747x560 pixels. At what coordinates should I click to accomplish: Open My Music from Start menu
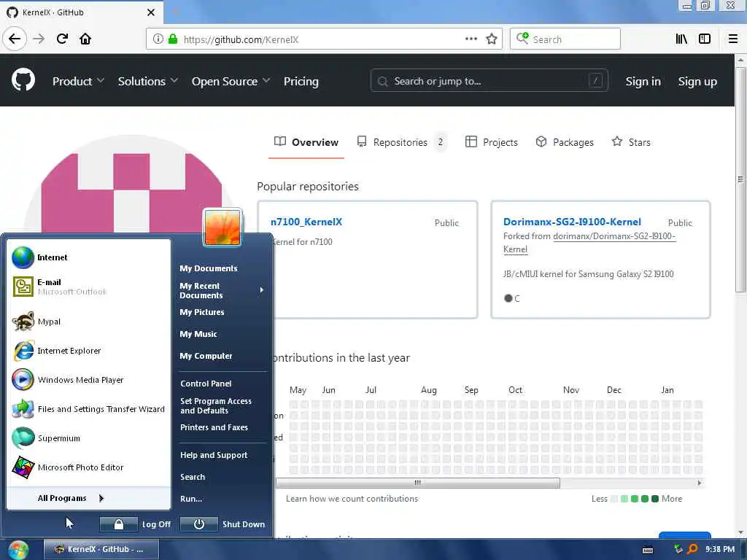coord(198,334)
